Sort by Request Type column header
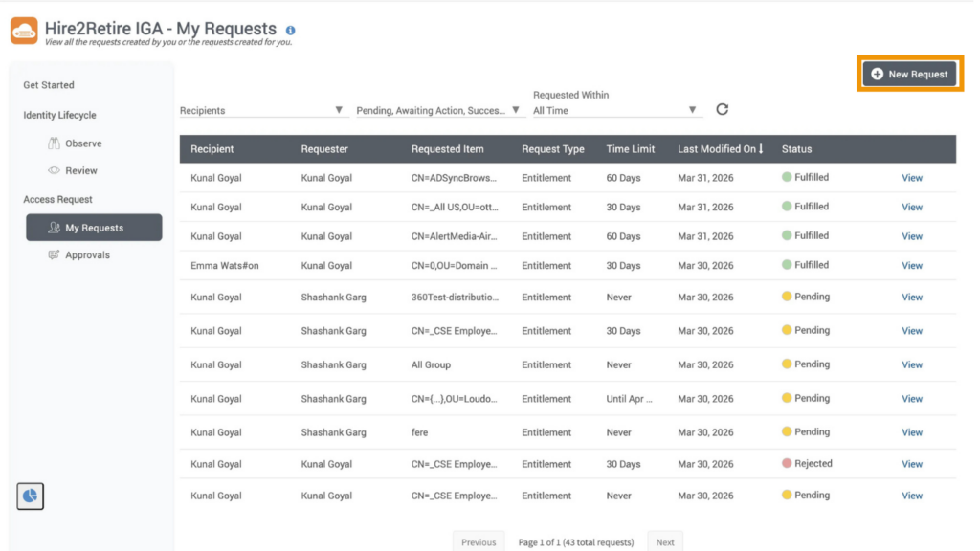Viewport: 980px width, 551px height. (553, 148)
